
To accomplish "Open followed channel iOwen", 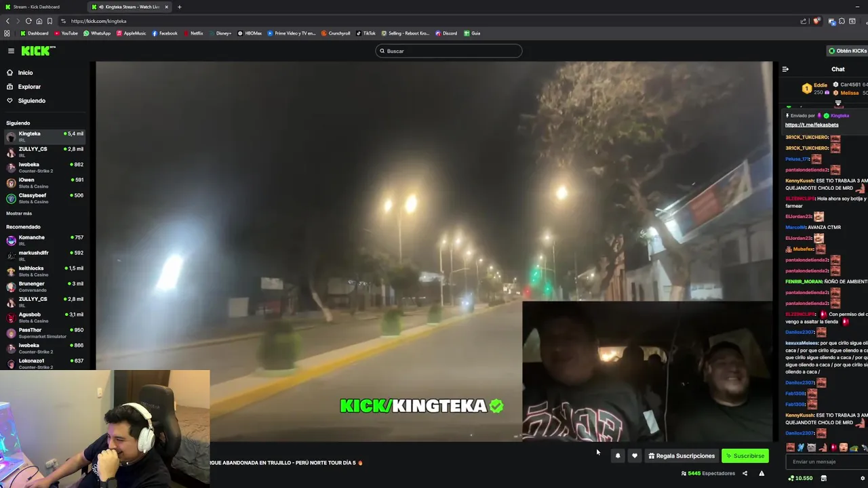I will (x=45, y=182).
